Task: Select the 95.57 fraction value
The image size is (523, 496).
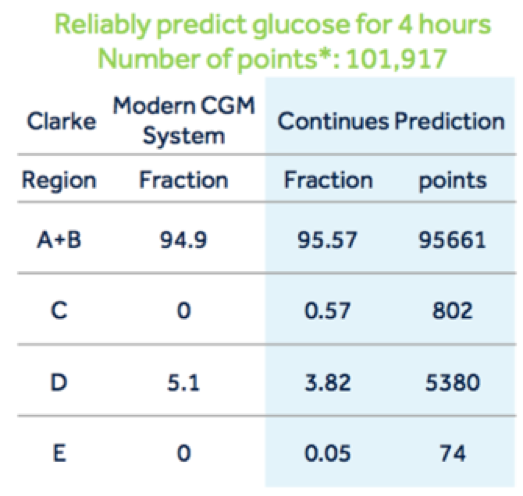Action: [327, 240]
